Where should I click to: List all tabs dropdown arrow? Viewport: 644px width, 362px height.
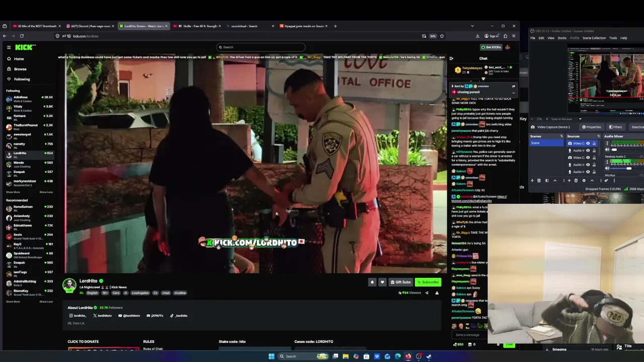click(472, 26)
